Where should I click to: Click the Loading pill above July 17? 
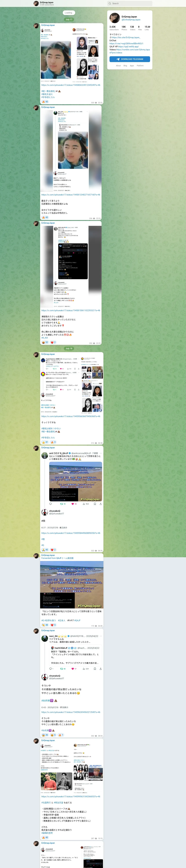tap(69, 13)
